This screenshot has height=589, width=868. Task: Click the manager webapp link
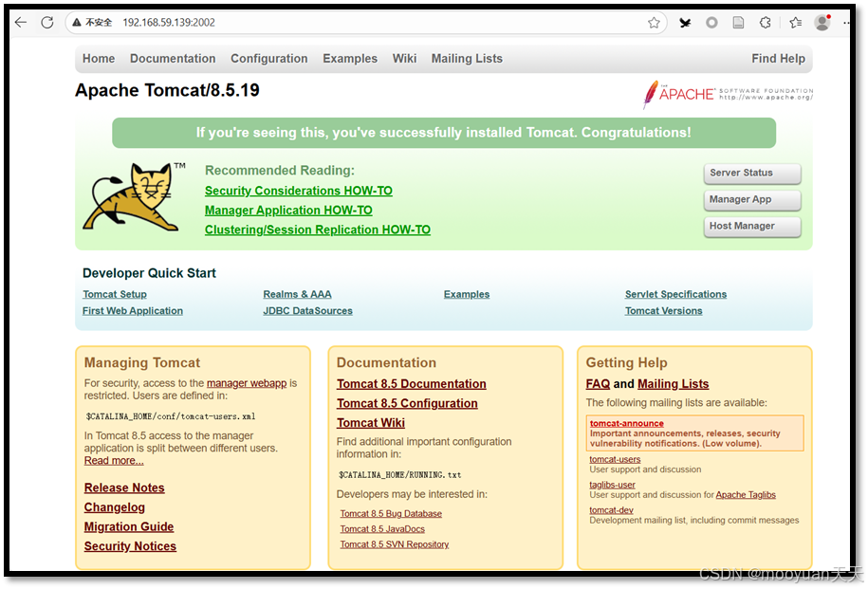[x=247, y=383]
